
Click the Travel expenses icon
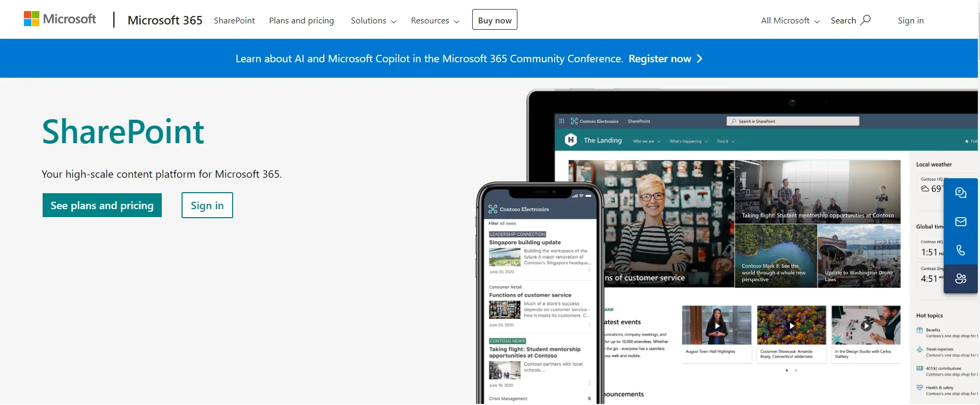[919, 350]
